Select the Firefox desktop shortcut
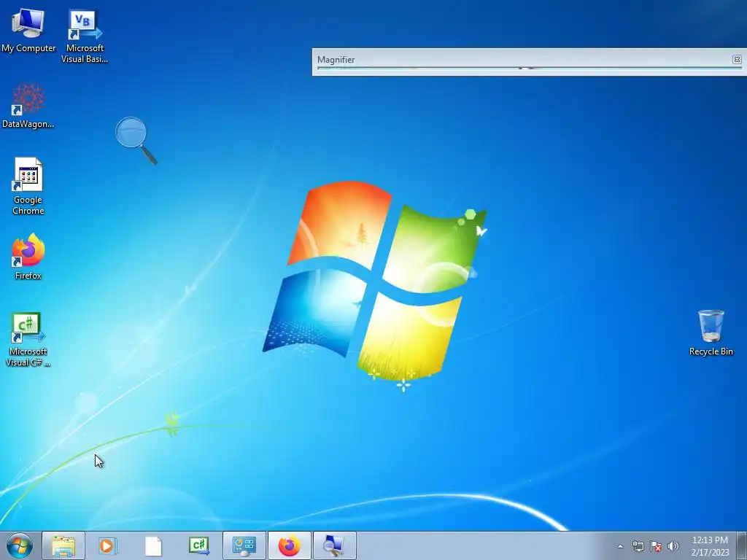 coord(28,256)
